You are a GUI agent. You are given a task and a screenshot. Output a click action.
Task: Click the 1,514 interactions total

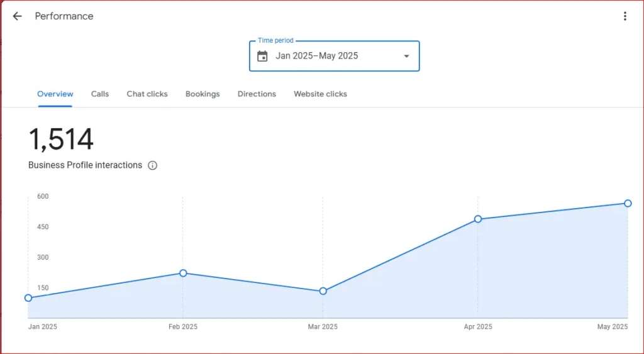click(61, 139)
